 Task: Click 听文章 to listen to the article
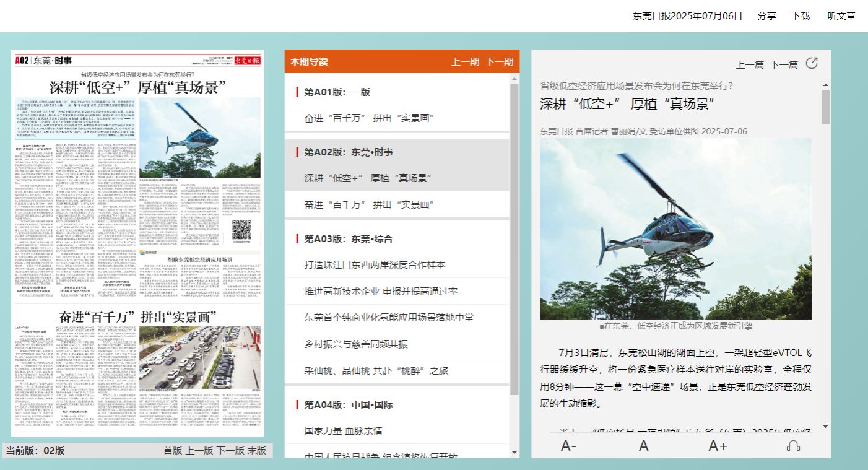coord(841,16)
